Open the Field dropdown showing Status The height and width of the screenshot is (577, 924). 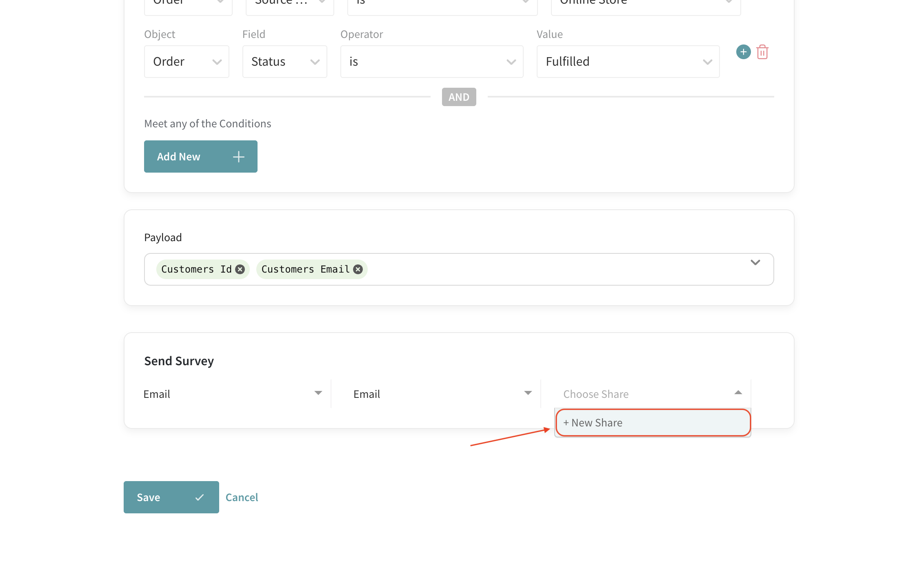pos(284,62)
